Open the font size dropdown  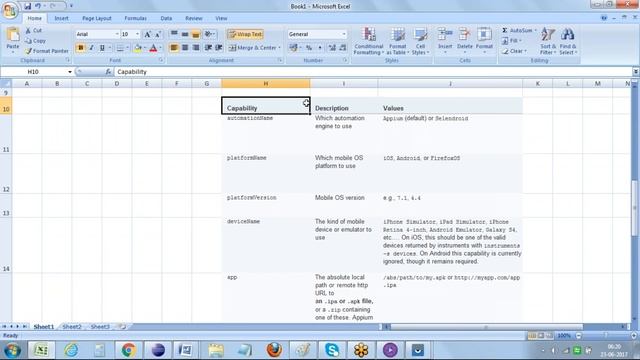[138, 34]
